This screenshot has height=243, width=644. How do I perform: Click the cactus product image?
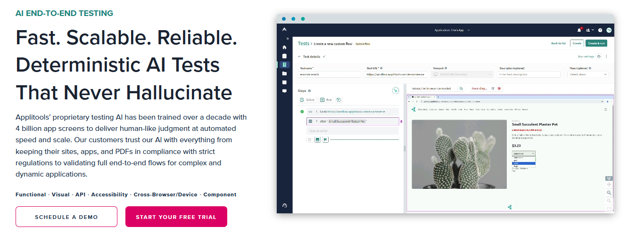point(459,154)
